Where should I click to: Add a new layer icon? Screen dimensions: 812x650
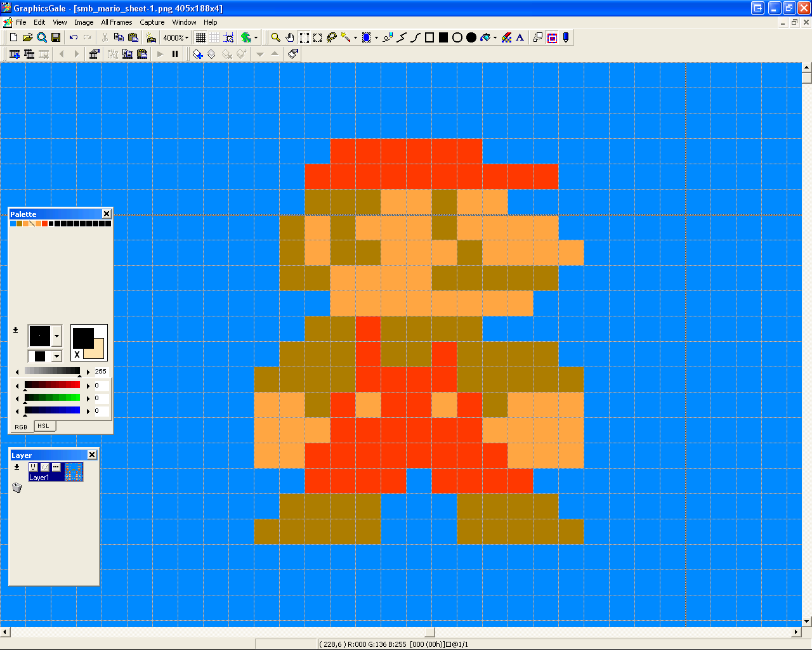pos(197,55)
